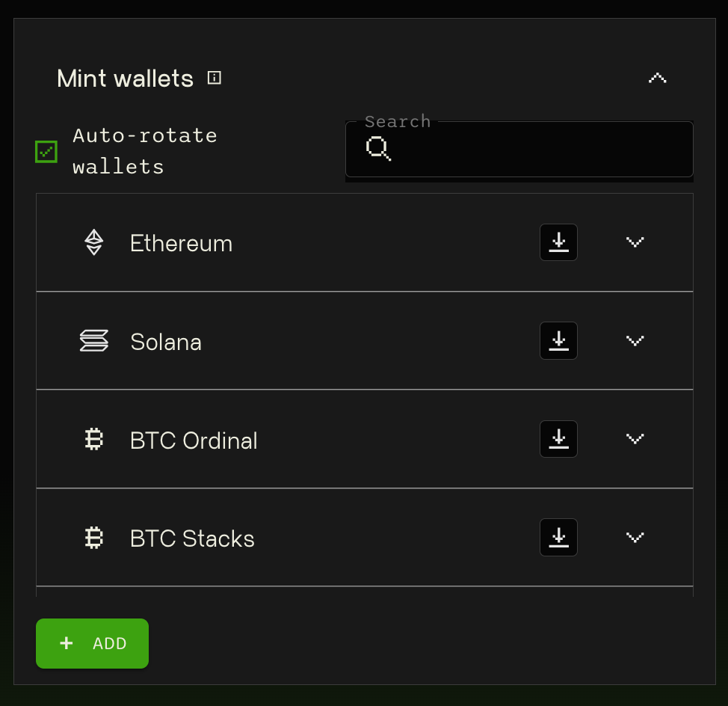Download the BTC Stacks wallets

pos(558,538)
